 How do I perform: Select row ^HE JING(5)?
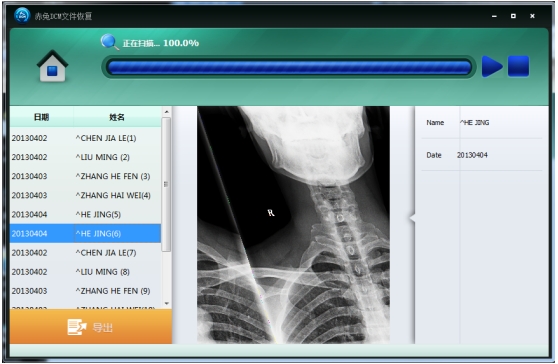85,214
